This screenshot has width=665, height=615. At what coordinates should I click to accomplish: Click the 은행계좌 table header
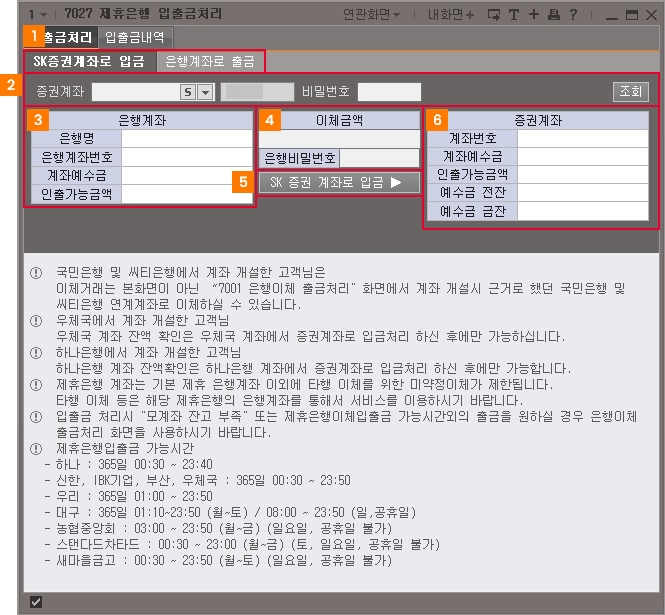[142, 120]
